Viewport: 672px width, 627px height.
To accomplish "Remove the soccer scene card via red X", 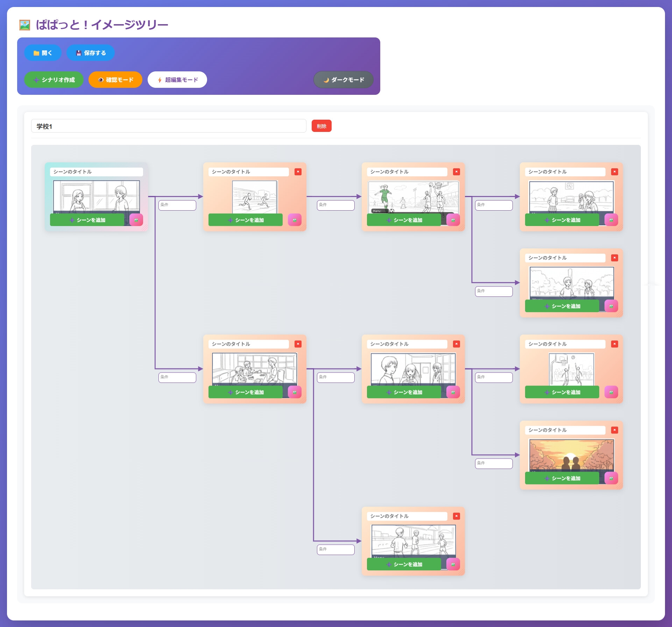I will [x=456, y=172].
